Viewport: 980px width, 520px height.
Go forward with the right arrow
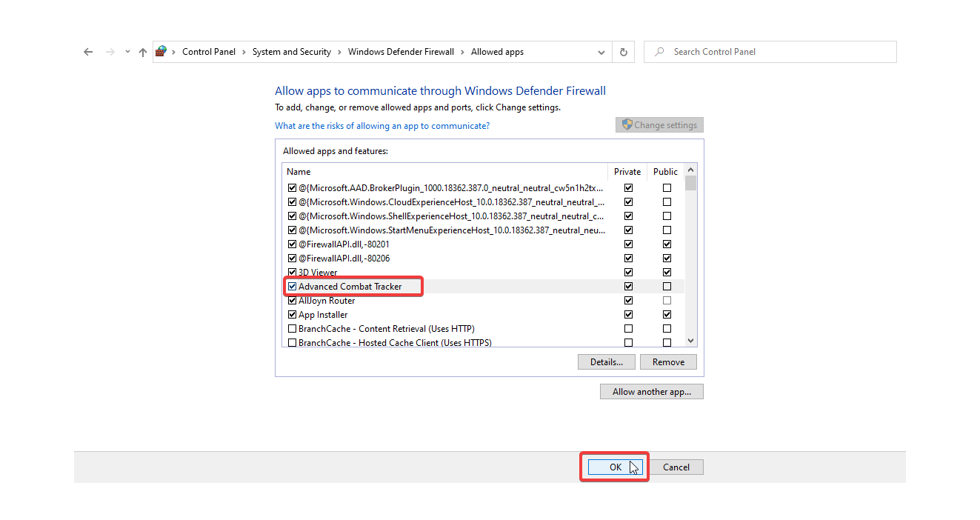click(110, 52)
